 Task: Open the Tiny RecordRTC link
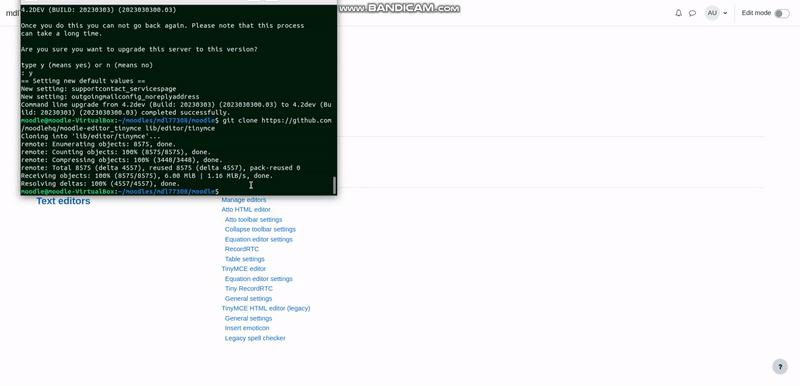pyautogui.click(x=249, y=289)
